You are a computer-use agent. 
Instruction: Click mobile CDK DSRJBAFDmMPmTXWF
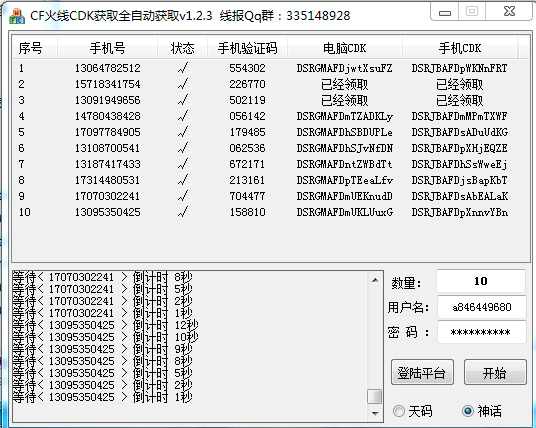(460, 116)
